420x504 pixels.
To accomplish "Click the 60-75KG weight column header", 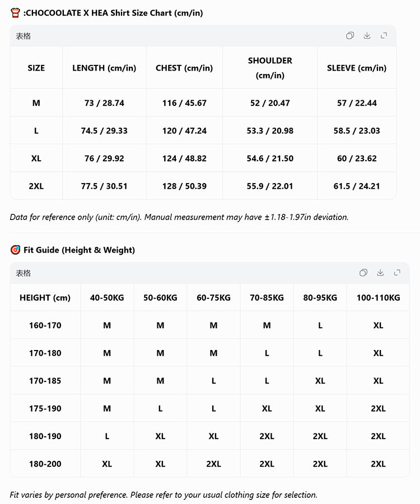I will pyautogui.click(x=213, y=298).
